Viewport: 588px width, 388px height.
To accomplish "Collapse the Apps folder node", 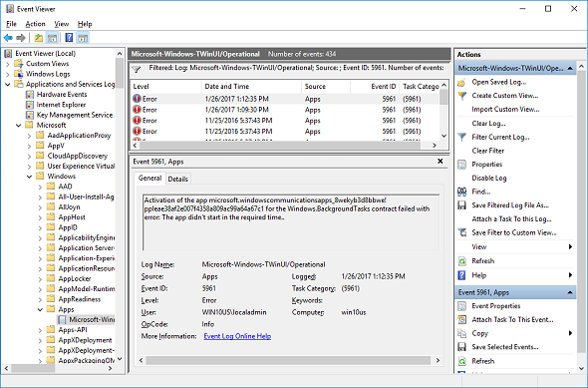I will 40,309.
